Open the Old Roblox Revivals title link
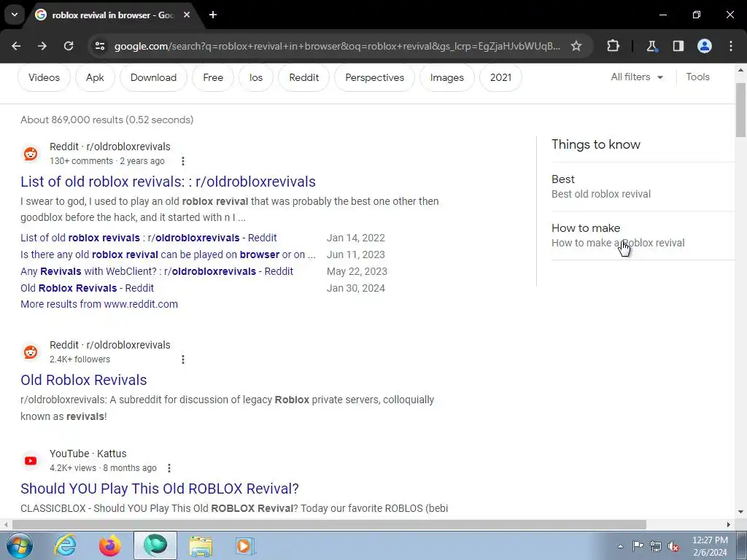The width and height of the screenshot is (747, 560). tap(84, 380)
